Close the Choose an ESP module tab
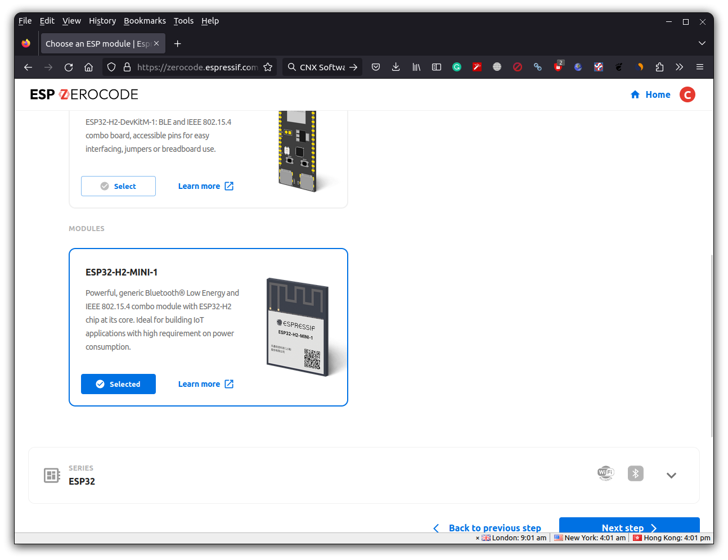 coord(156,43)
